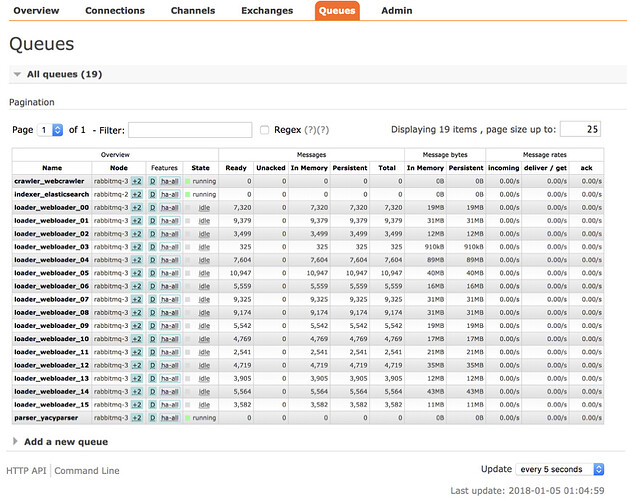Open the loader_webloader_00 queue
The height and width of the screenshot is (500, 627).
click(52, 208)
